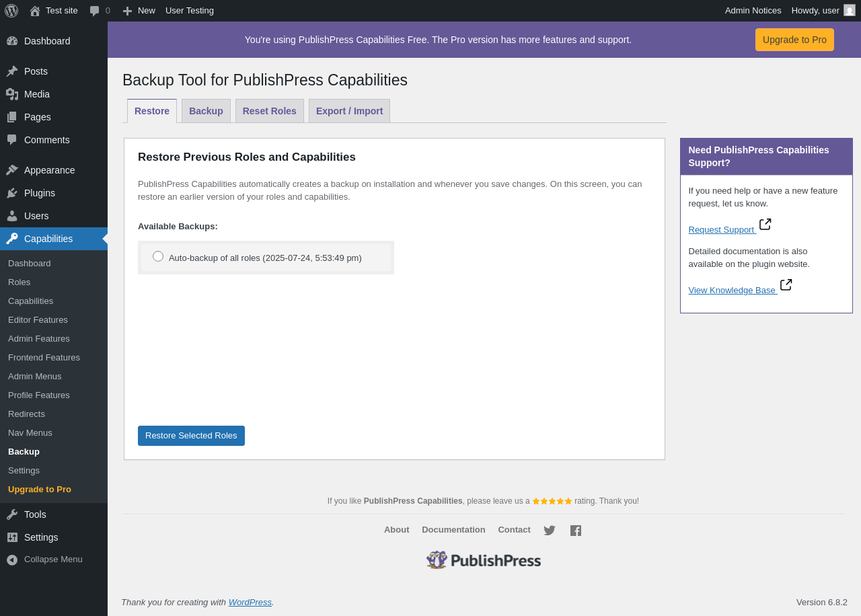This screenshot has width=861, height=616.
Task: Click the Users person icon
Action: point(12,216)
